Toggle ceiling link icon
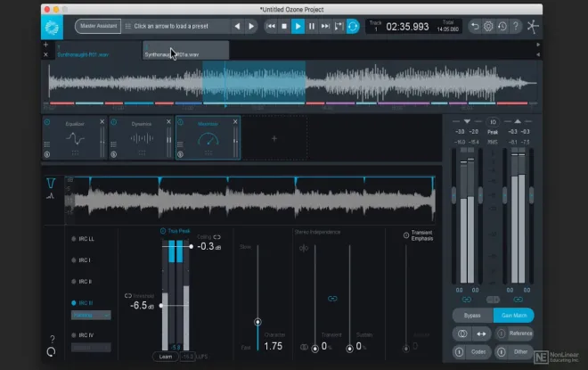This screenshot has width=588, height=370. pos(216,237)
